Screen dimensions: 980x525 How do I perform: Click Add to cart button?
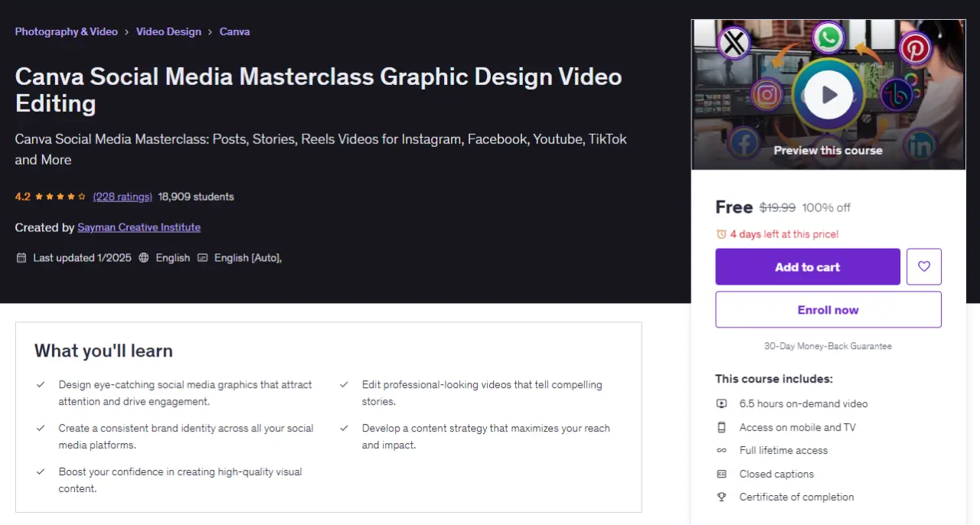pos(808,266)
